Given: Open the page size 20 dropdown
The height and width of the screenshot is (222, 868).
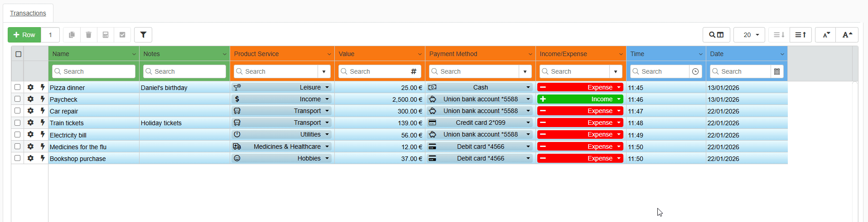Looking at the screenshot, I should click(749, 35).
